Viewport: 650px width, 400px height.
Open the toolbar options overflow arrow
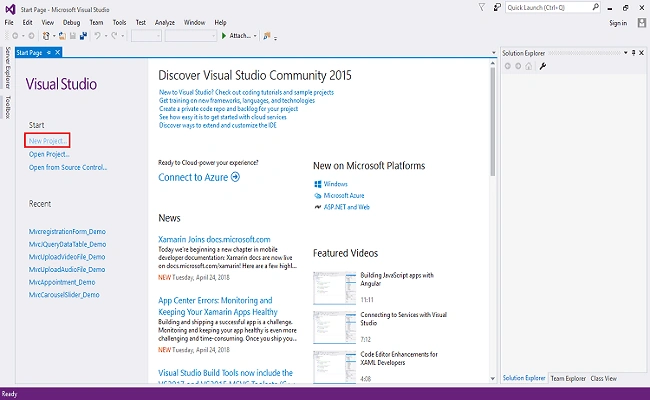click(x=275, y=38)
